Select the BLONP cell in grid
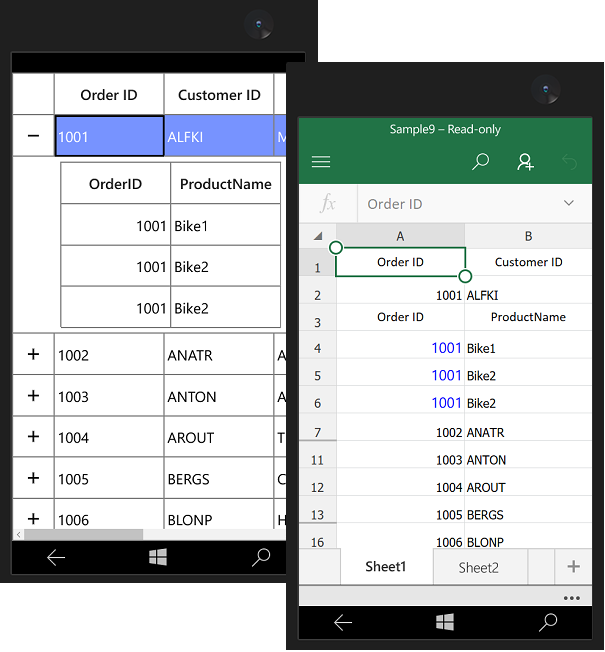Viewport: 605px width, 652px height. point(219,515)
